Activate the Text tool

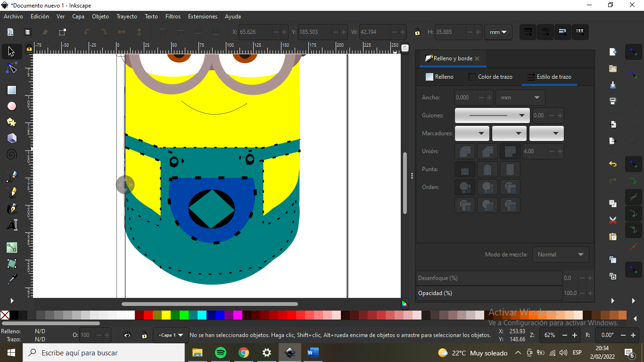pyautogui.click(x=12, y=225)
